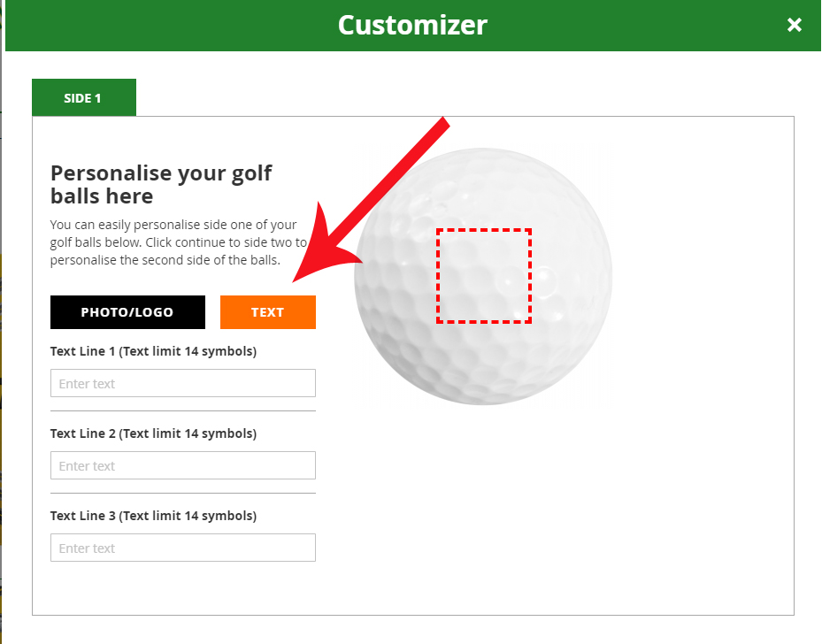
Task: Close the Customizer dialog with the X
Action: (x=794, y=25)
